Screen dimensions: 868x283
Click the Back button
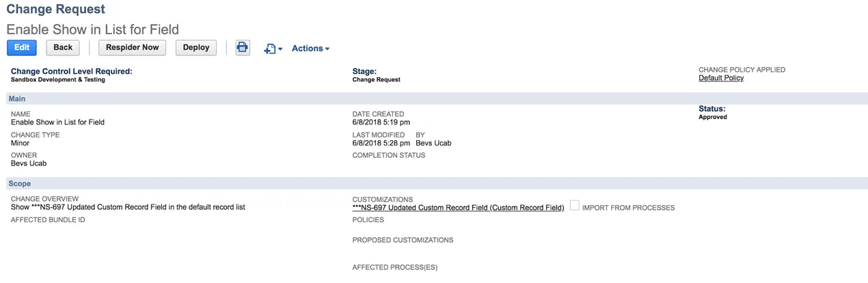[63, 48]
